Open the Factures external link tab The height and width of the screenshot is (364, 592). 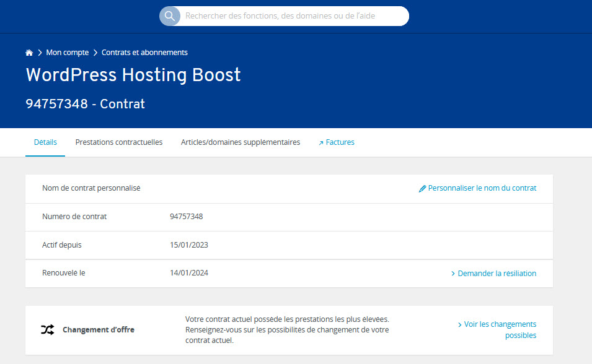337,142
